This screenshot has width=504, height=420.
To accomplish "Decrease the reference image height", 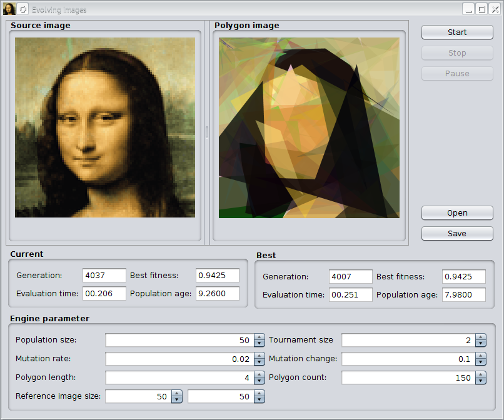I will point(258,399).
